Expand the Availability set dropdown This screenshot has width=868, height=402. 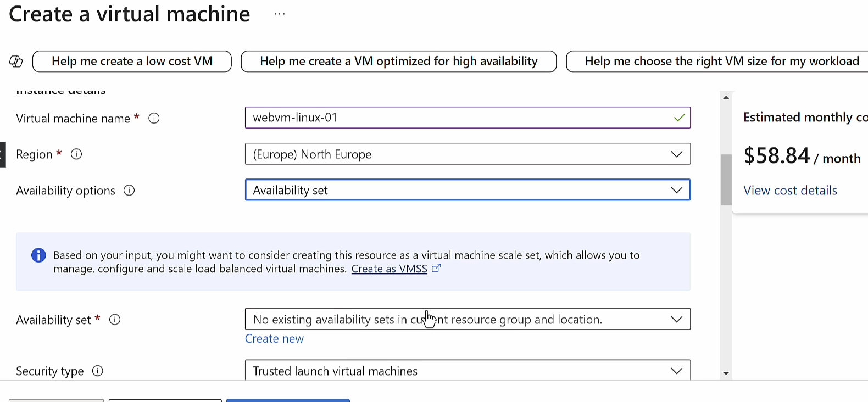[x=467, y=320]
